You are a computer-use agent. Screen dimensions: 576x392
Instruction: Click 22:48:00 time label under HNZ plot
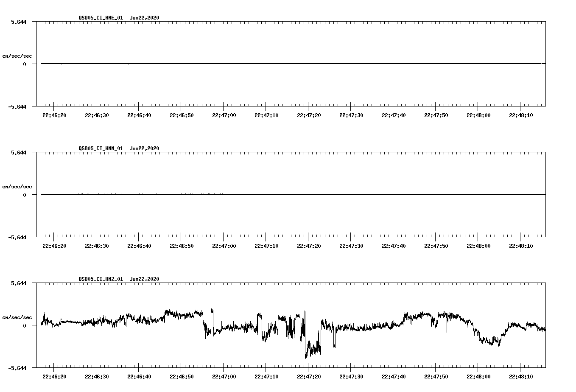pos(478,376)
